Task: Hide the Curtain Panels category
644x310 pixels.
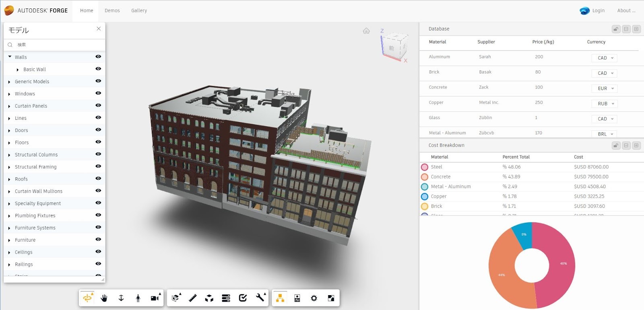Action: point(98,105)
